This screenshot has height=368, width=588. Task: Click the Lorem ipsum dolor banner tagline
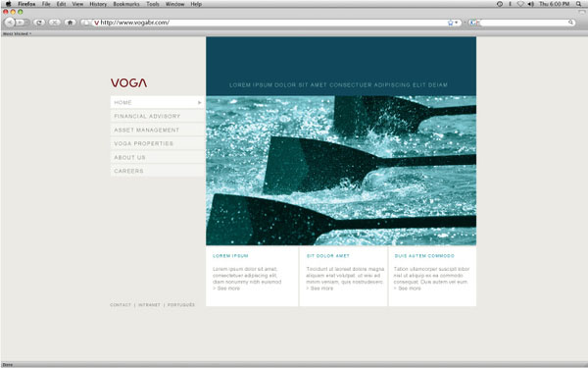coord(338,84)
